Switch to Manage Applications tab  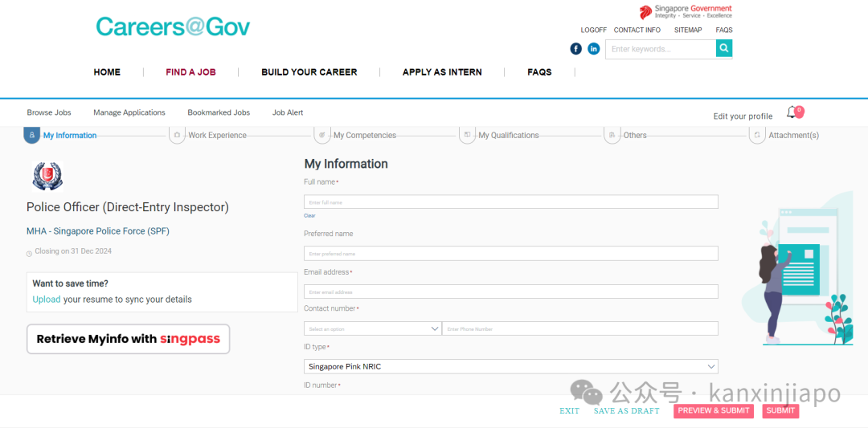point(129,112)
